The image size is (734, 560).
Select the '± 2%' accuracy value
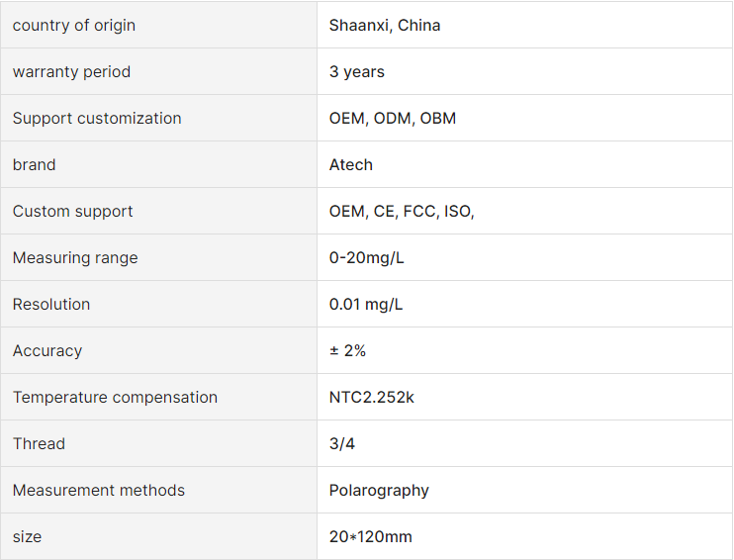pyautogui.click(x=347, y=350)
